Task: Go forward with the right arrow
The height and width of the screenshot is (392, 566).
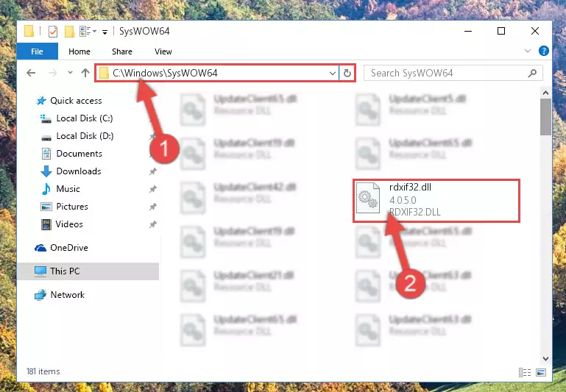Action: pos(53,74)
